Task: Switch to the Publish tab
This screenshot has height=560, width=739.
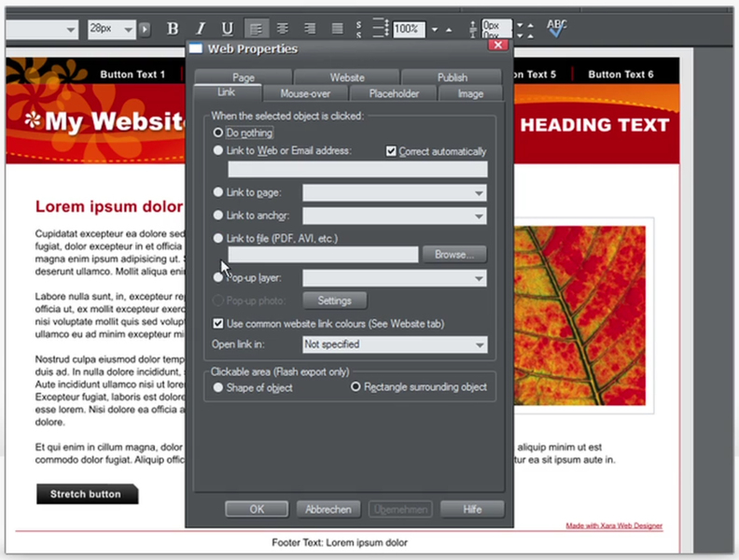Action: tap(452, 77)
